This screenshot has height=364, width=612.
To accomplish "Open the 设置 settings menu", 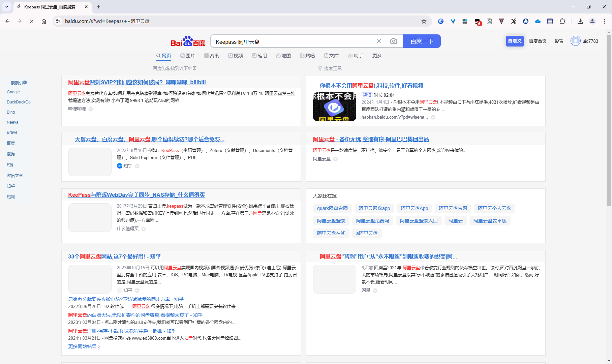I will click(x=559, y=41).
